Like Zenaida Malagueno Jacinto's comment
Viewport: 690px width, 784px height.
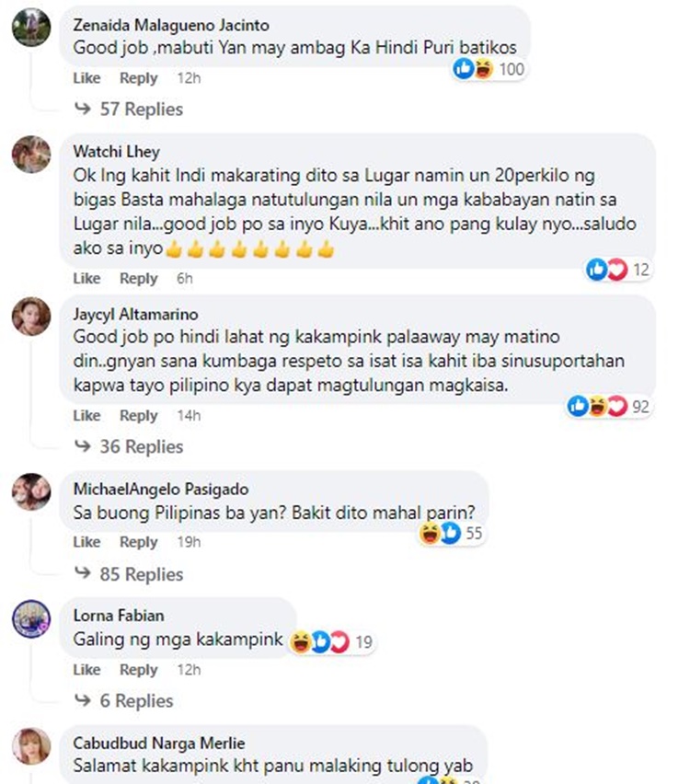click(86, 78)
